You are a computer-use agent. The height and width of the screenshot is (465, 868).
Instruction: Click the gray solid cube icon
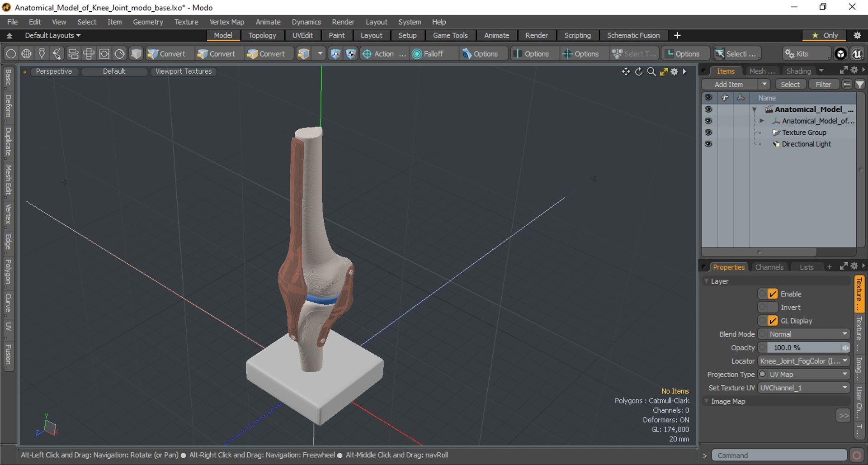pyautogui.click(x=136, y=54)
